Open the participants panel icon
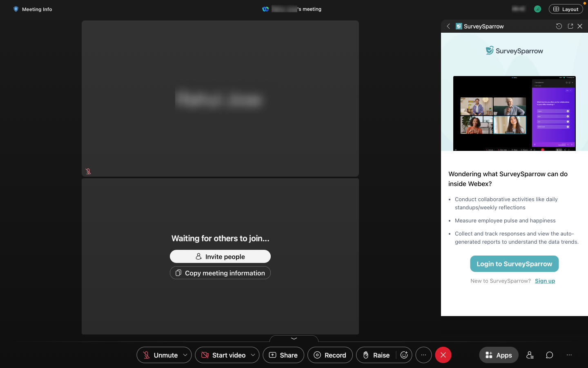588x368 pixels. [x=530, y=355]
